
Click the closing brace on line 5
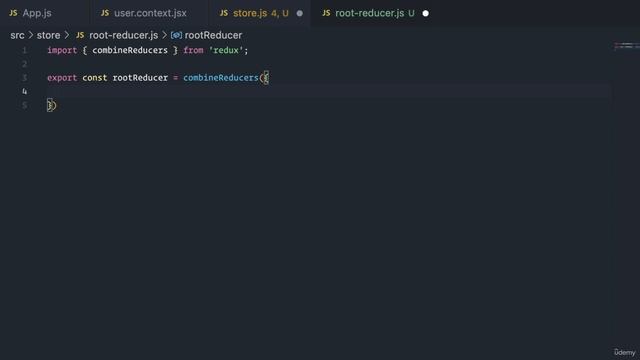click(x=49, y=105)
